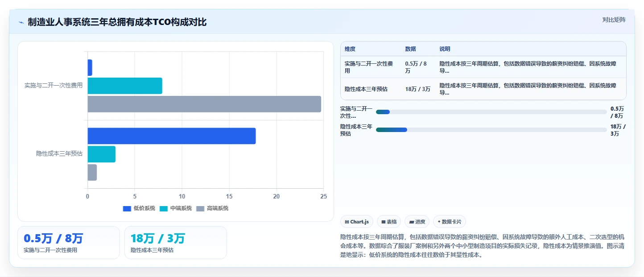
Task: Click the x-axis tick value 25
Action: click(324, 196)
